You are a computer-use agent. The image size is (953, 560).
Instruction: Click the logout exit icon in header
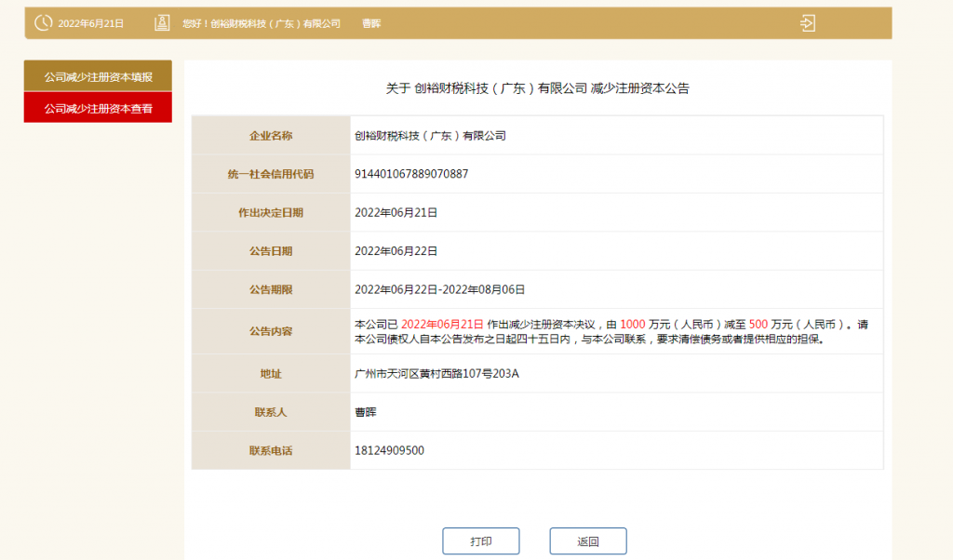pos(808,23)
